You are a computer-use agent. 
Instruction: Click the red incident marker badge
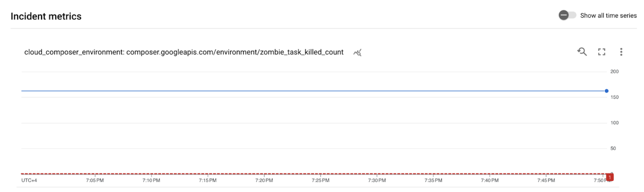tap(610, 177)
